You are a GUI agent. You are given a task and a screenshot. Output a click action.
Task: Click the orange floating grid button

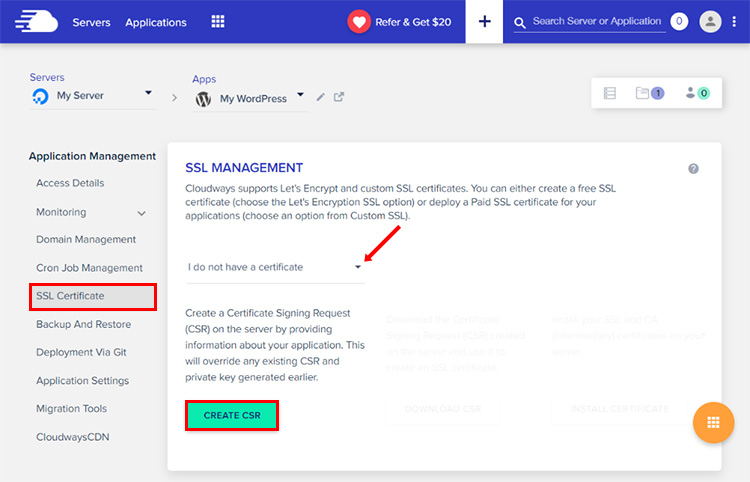coord(713,422)
